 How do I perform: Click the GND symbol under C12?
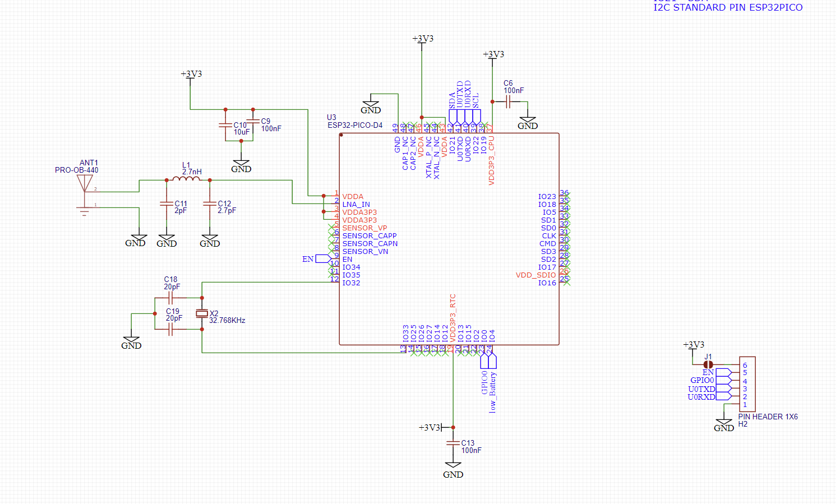pos(210,241)
